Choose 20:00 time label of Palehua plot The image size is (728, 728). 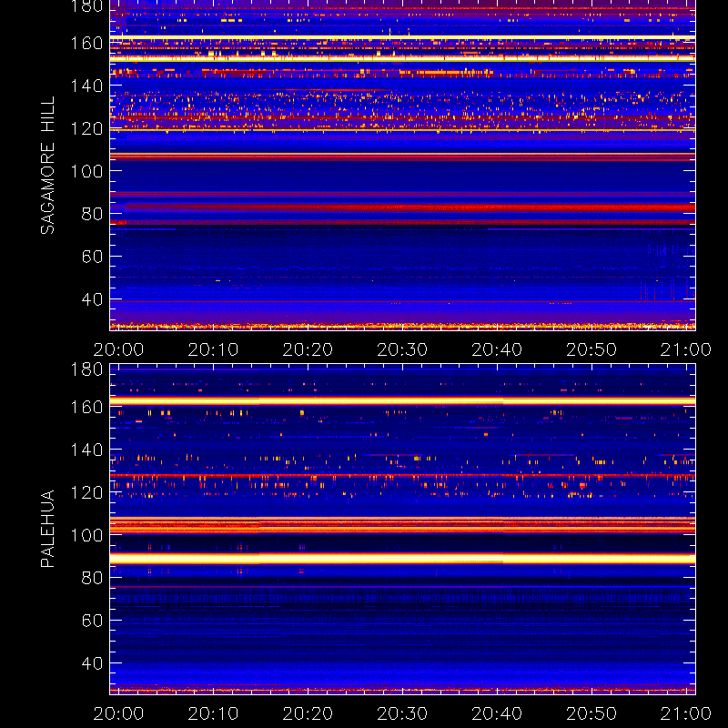coord(118,713)
